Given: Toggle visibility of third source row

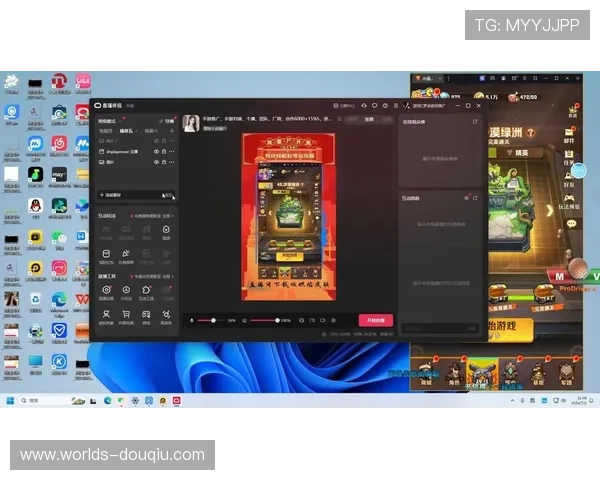Looking at the screenshot, I should coord(156,162).
